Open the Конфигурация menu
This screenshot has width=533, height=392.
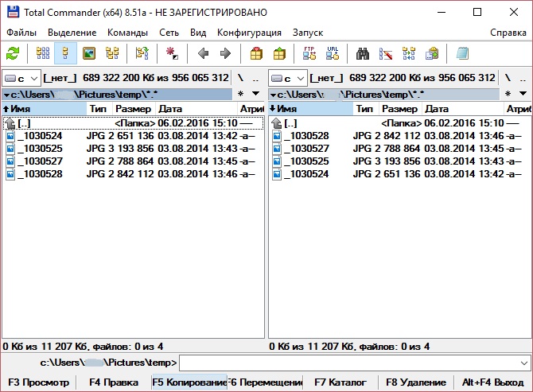(x=249, y=33)
